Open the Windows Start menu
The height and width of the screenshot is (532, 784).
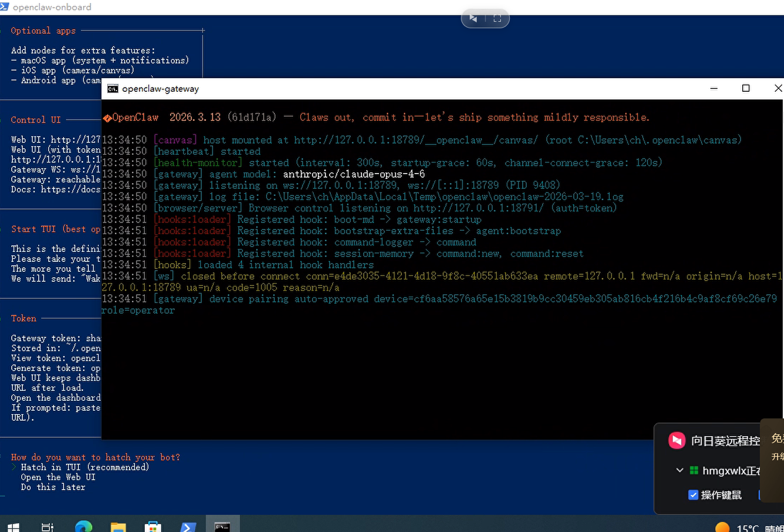pyautogui.click(x=13, y=527)
